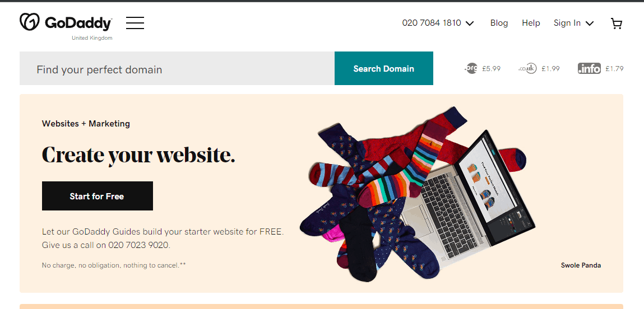Click the GoDaddy heart logo

coord(30,22)
